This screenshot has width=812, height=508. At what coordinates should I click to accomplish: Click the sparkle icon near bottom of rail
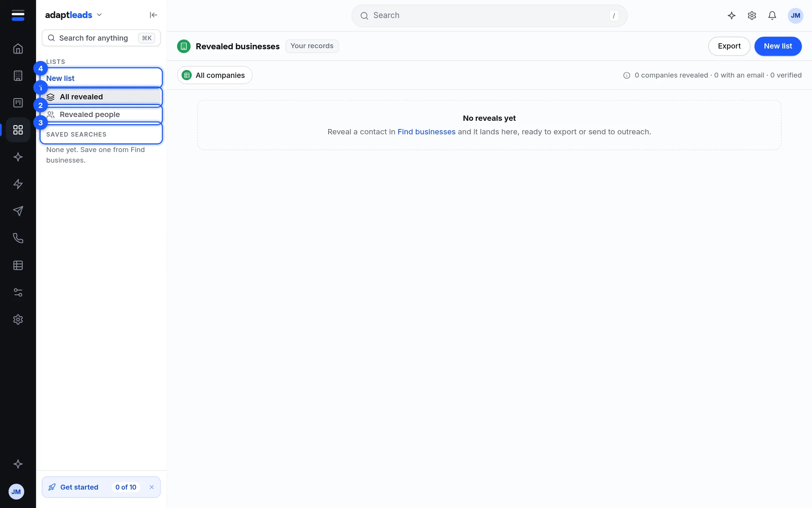[18, 464]
